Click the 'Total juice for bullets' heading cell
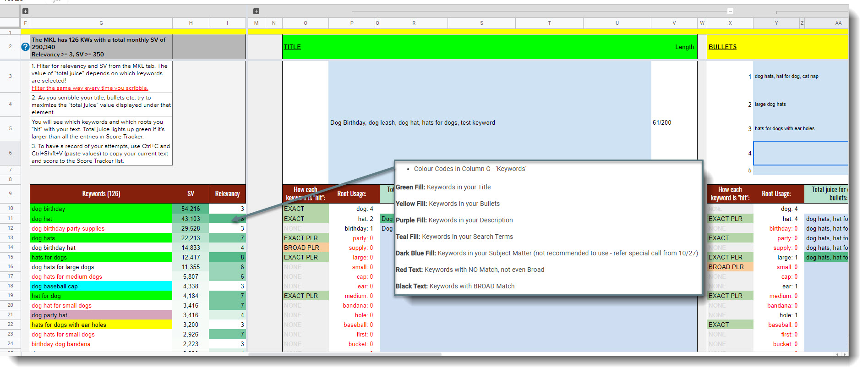 (827, 194)
